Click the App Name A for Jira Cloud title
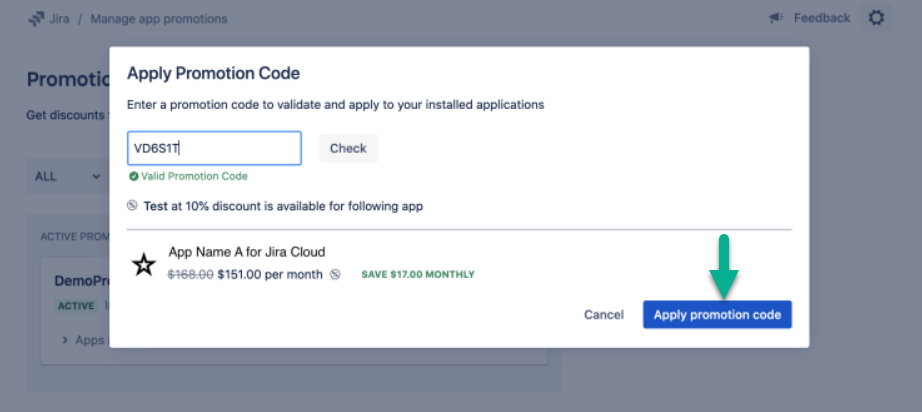The height and width of the screenshot is (412, 922). coord(246,252)
